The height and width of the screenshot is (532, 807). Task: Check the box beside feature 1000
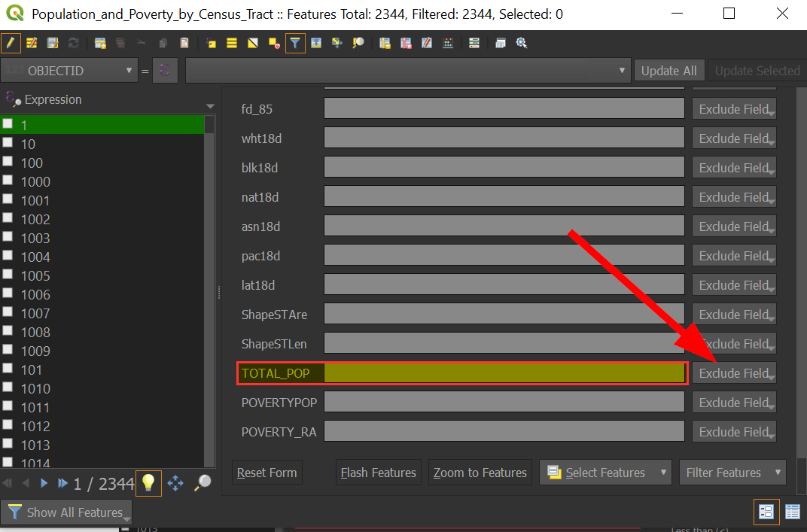[8, 180]
